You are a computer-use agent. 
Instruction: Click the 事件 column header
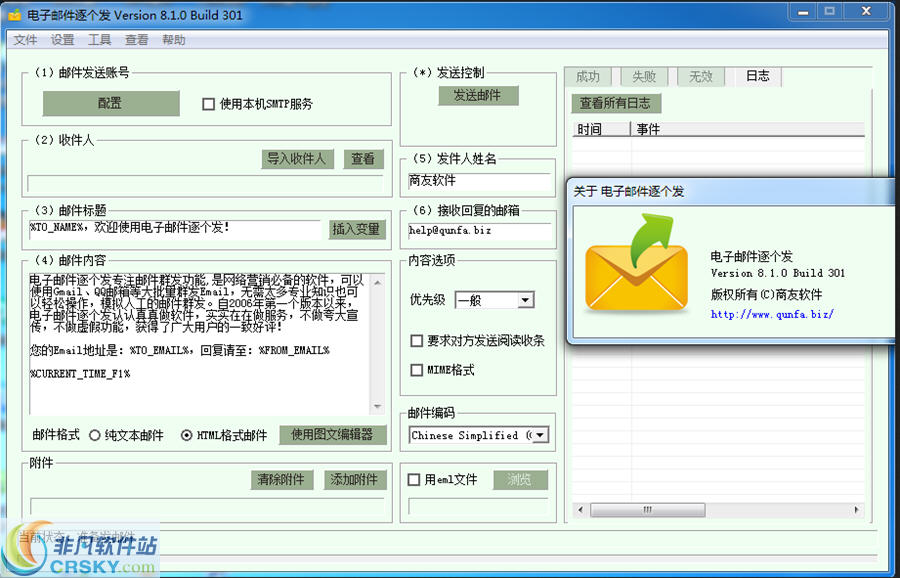point(748,129)
